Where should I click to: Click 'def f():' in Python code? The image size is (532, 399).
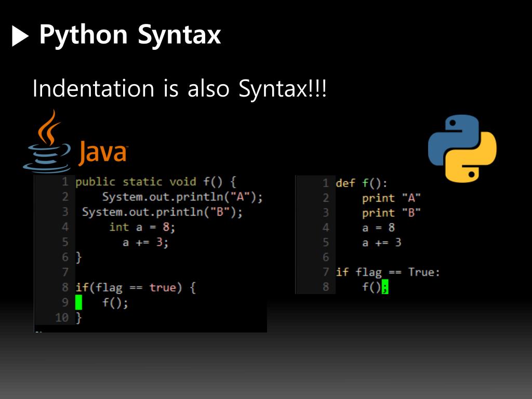(362, 183)
